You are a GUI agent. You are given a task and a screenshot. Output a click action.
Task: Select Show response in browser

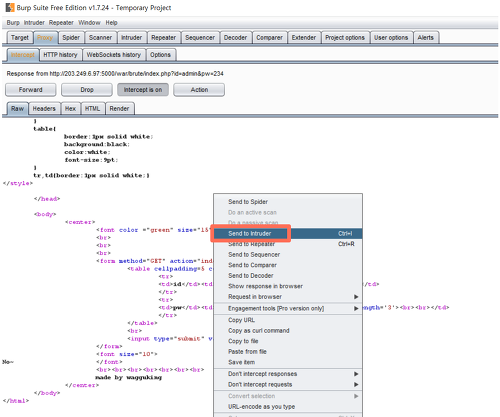(x=288, y=286)
